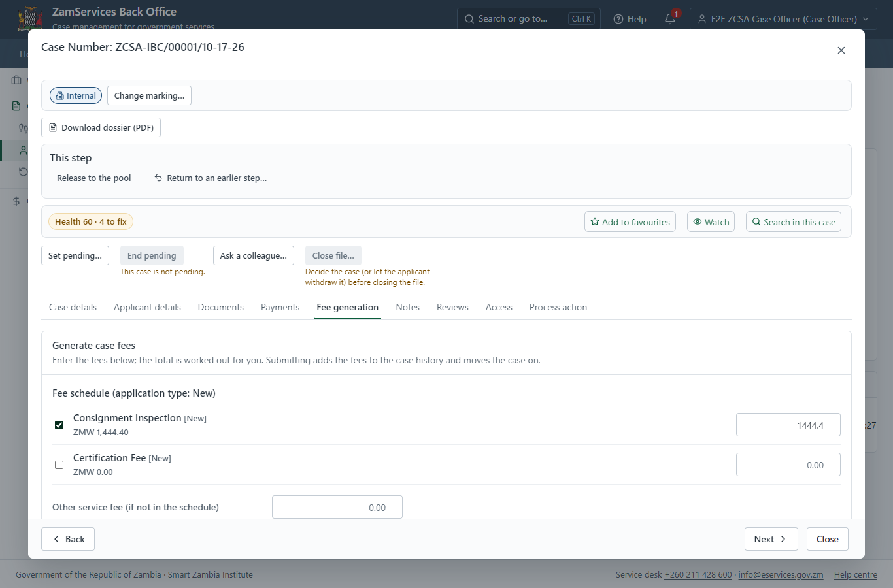Add this case to favourites
This screenshot has width=893, height=588.
(630, 221)
